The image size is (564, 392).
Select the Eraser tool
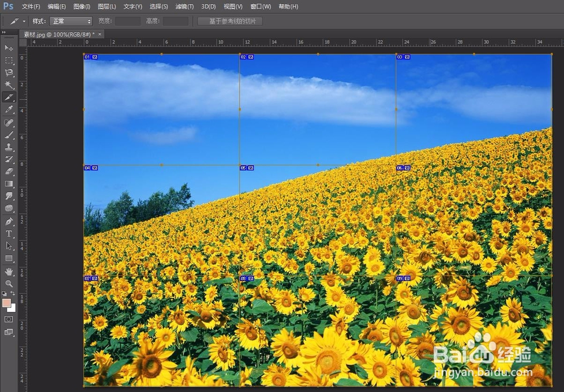pos(9,171)
